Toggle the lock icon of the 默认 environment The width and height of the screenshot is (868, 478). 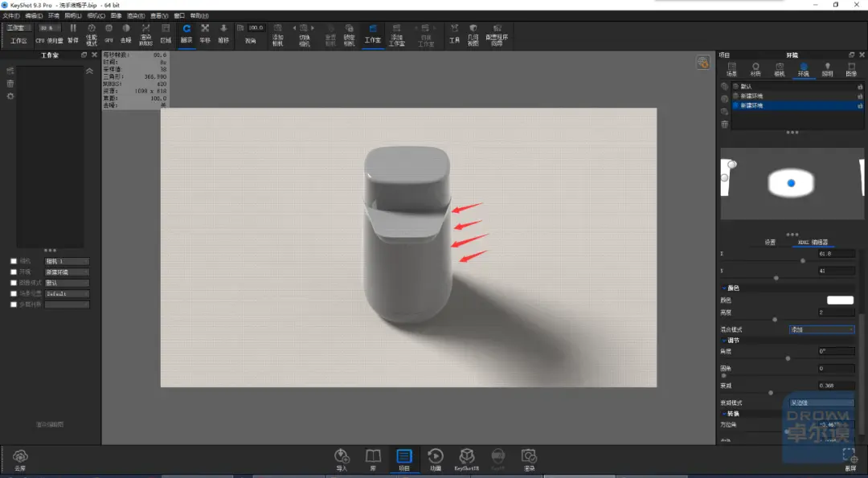tap(860, 87)
